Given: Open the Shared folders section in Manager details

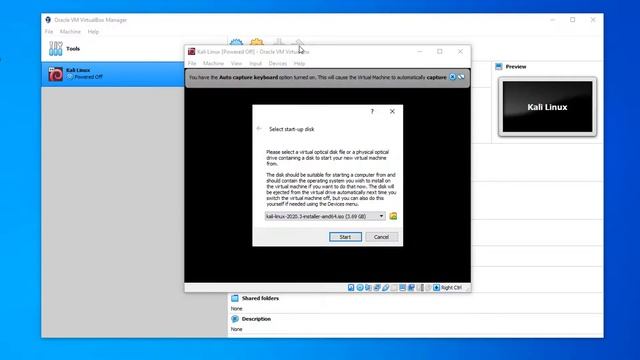Looking at the screenshot, I should coord(260,298).
